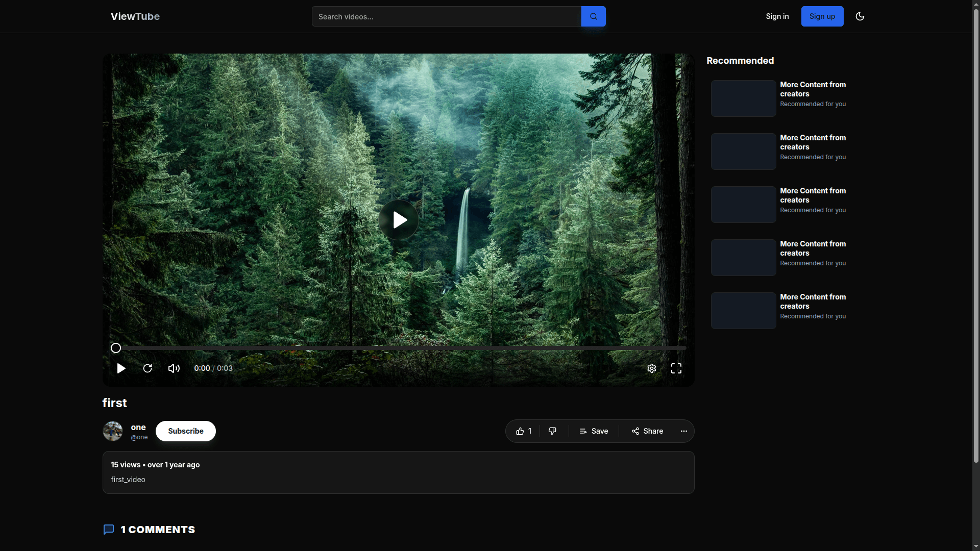This screenshot has height=551, width=980.
Task: Enter fullscreen mode
Action: click(676, 368)
